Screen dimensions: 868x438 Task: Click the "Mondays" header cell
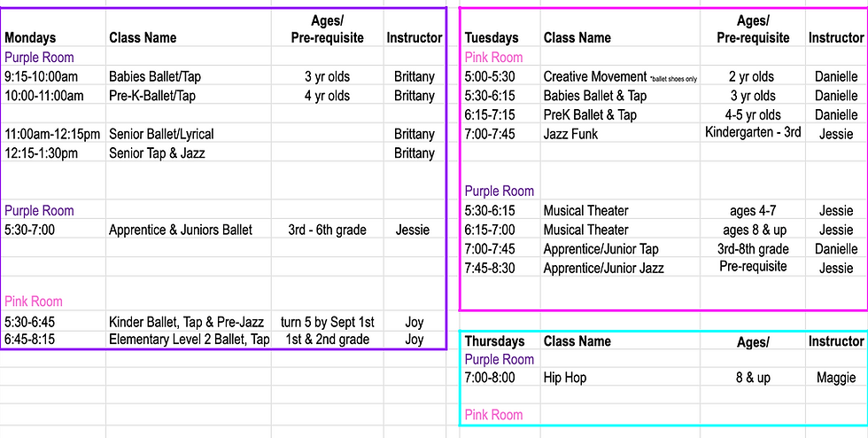coord(30,38)
